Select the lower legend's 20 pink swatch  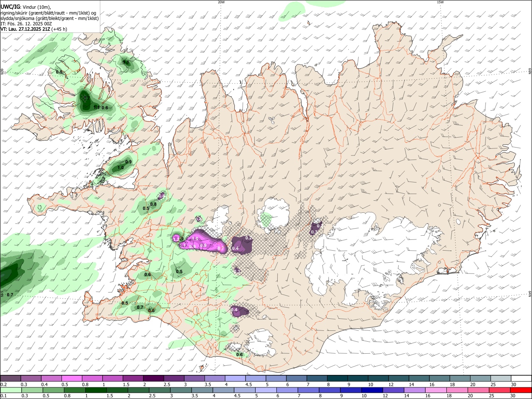click(x=478, y=390)
